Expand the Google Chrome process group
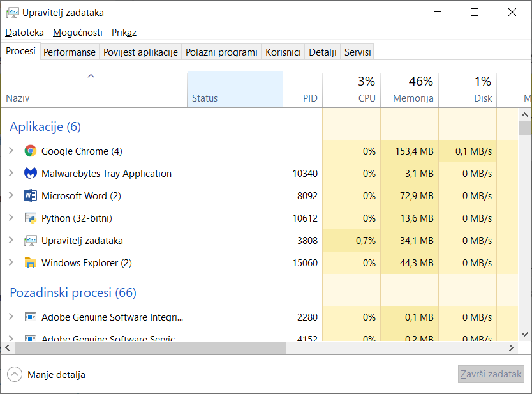The height and width of the screenshot is (394, 532). pos(11,151)
